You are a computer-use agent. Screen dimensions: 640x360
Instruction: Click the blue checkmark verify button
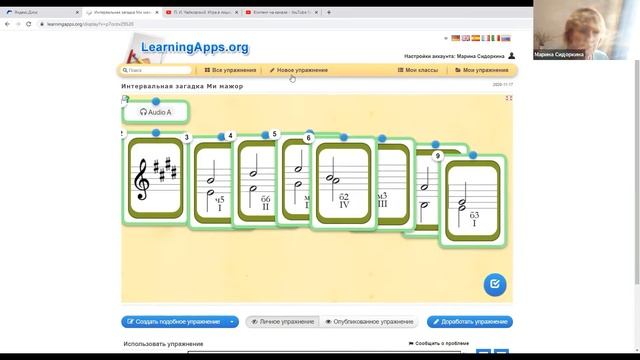495,284
